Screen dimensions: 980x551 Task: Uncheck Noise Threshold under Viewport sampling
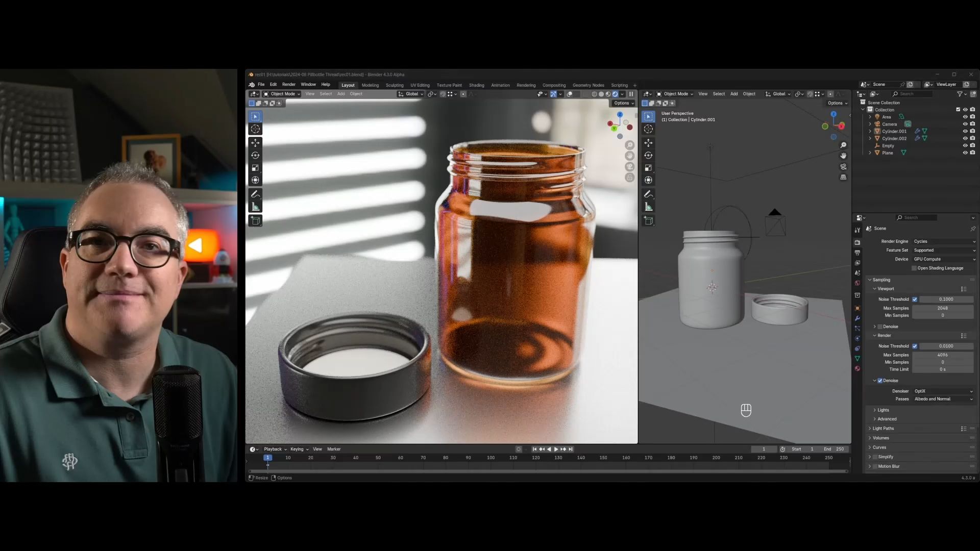coord(915,299)
